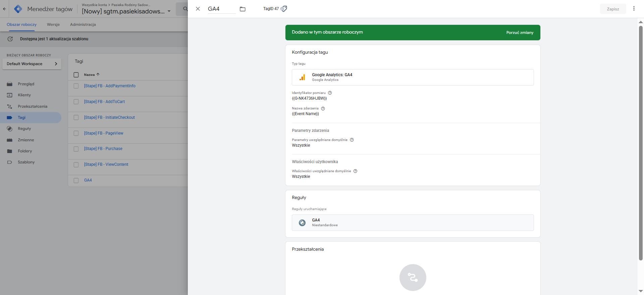The width and height of the screenshot is (644, 295).
Task: Switch to the Administracja tab
Action: (x=83, y=24)
